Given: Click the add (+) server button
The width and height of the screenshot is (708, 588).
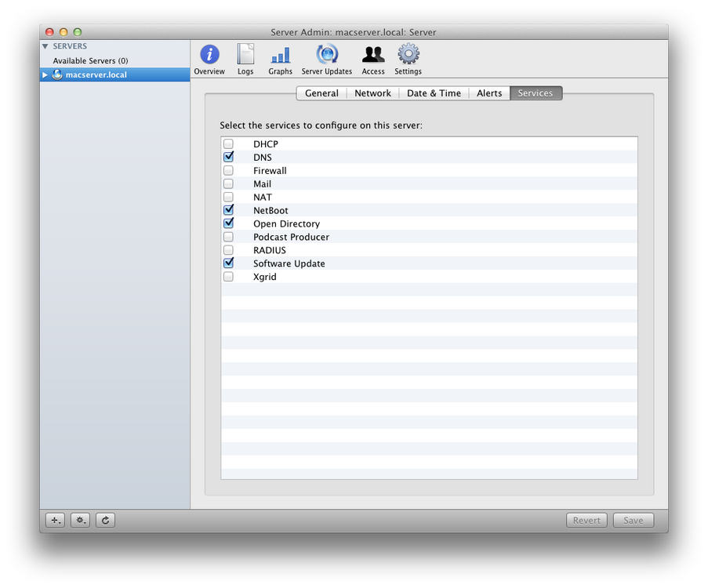Looking at the screenshot, I should coord(55,521).
